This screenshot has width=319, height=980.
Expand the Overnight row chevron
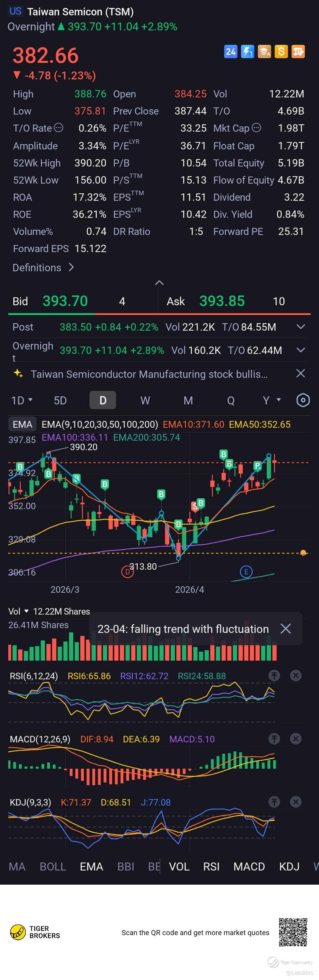pos(301,350)
